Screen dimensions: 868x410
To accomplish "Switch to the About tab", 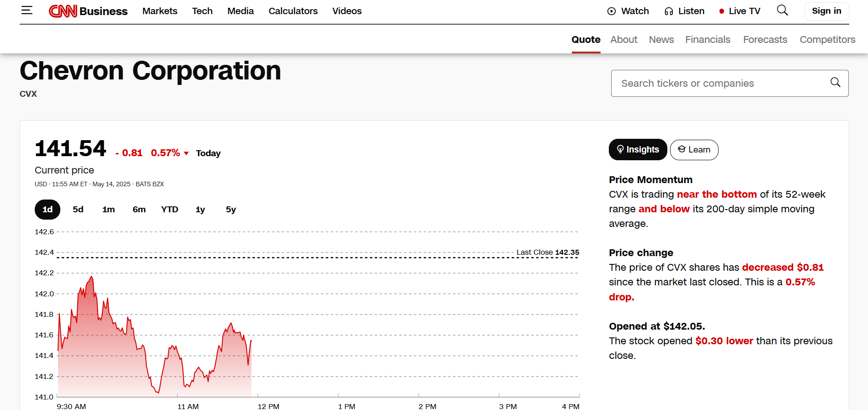I will [x=624, y=40].
